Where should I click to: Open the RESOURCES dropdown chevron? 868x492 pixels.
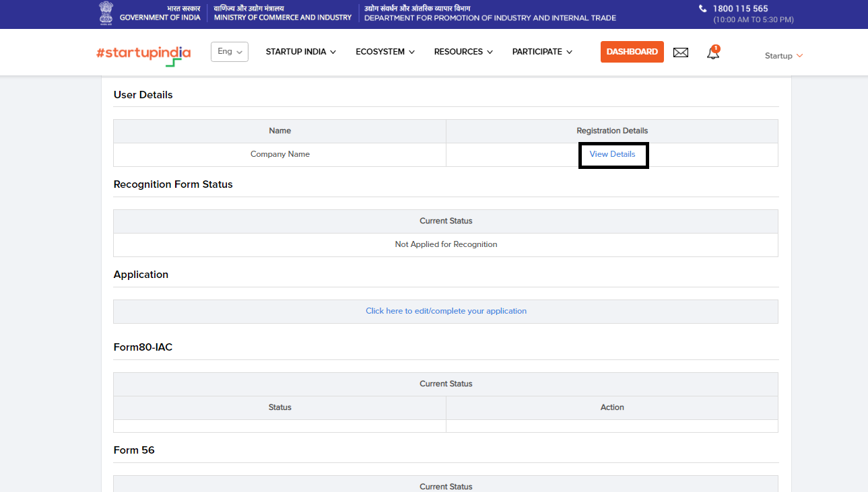(x=490, y=52)
